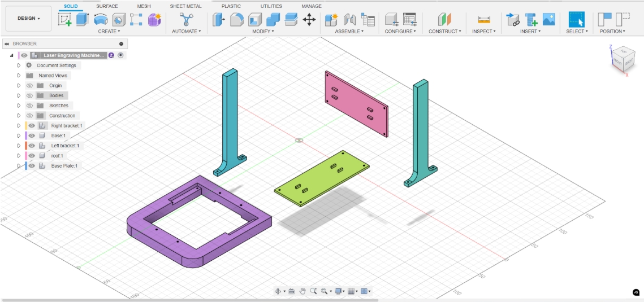Switch to the MANAGE tab
Image resolution: width=644 pixels, height=302 pixels.
[312, 6]
